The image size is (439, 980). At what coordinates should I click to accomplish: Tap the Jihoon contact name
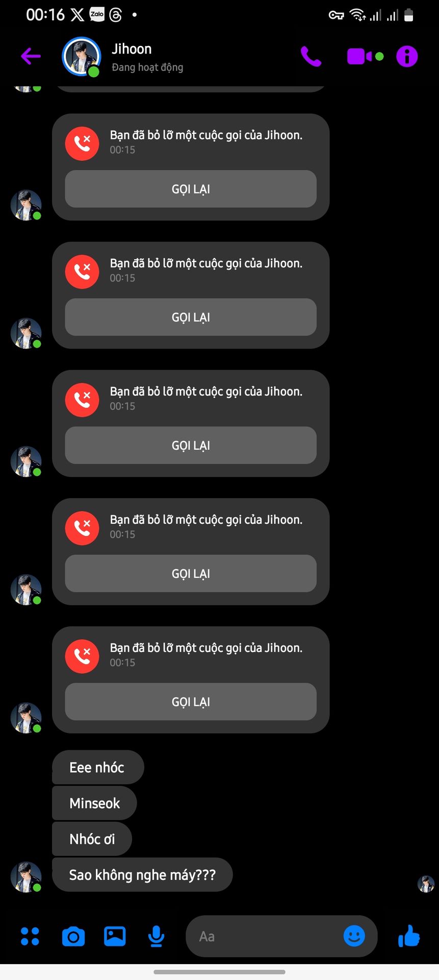tap(132, 49)
